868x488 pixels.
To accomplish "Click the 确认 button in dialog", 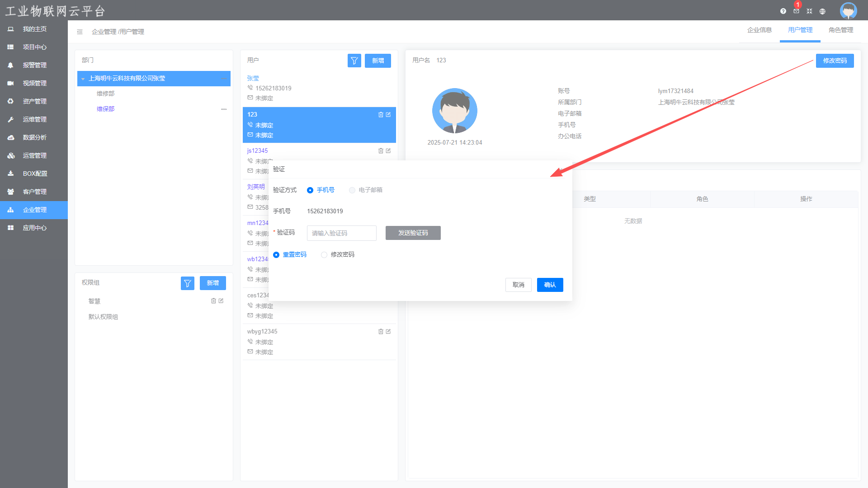I will (x=550, y=285).
